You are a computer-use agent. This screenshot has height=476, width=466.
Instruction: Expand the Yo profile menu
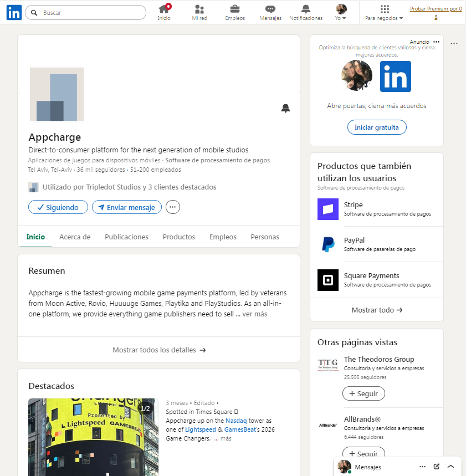click(341, 12)
